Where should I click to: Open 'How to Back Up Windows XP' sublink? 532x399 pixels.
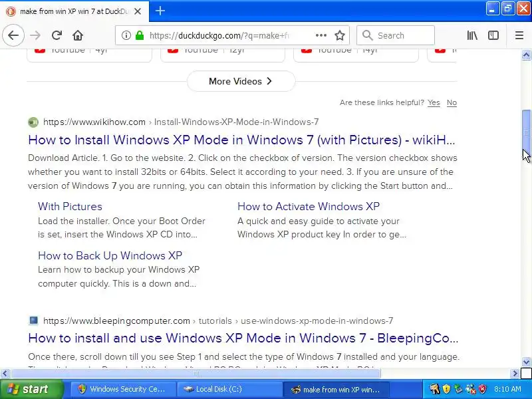point(110,255)
